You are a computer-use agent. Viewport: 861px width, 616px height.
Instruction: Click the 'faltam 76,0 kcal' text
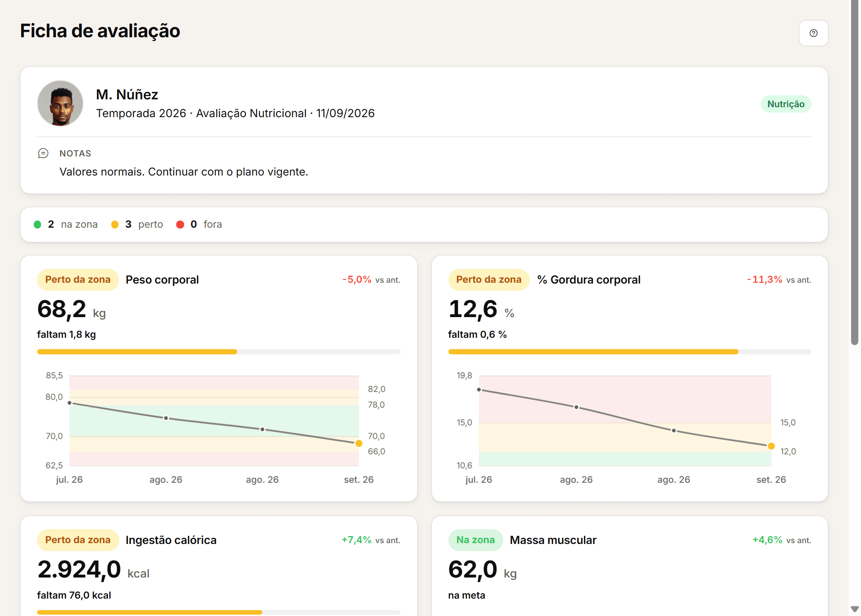click(74, 595)
